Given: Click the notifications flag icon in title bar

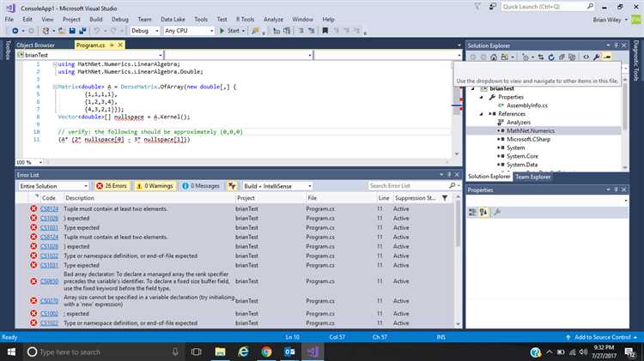Looking at the screenshot, I should click(477, 7).
